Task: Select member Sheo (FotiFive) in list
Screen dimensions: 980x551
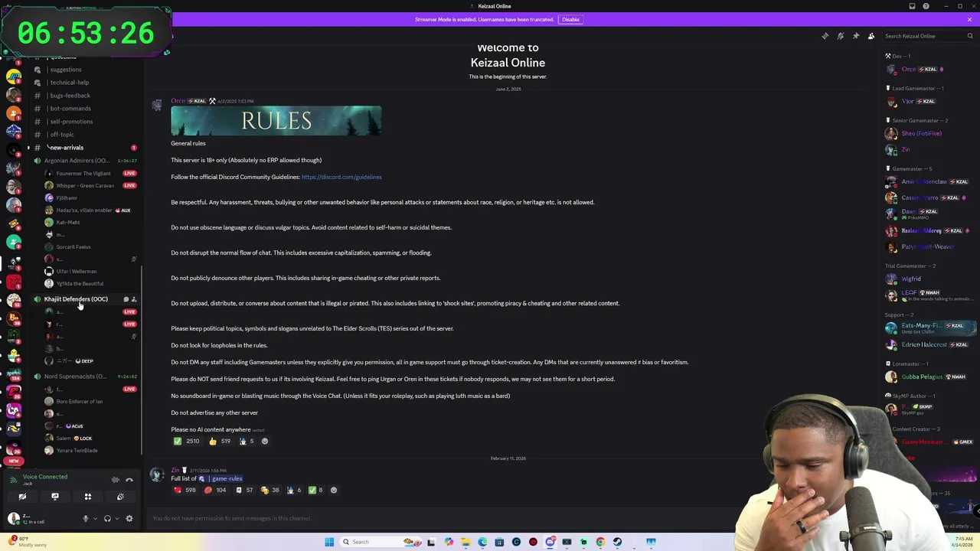Action: pyautogui.click(x=921, y=133)
